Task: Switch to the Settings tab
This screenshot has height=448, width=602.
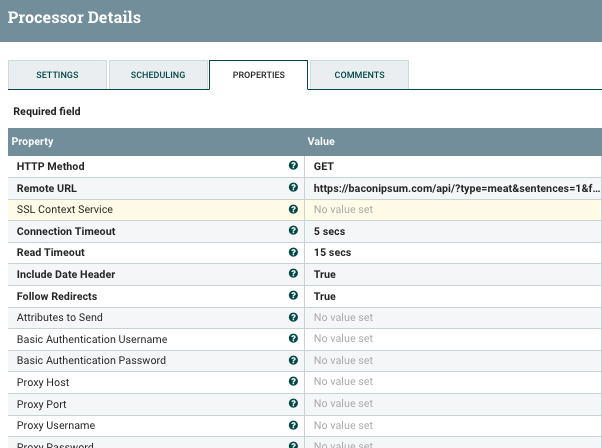Action: click(57, 75)
